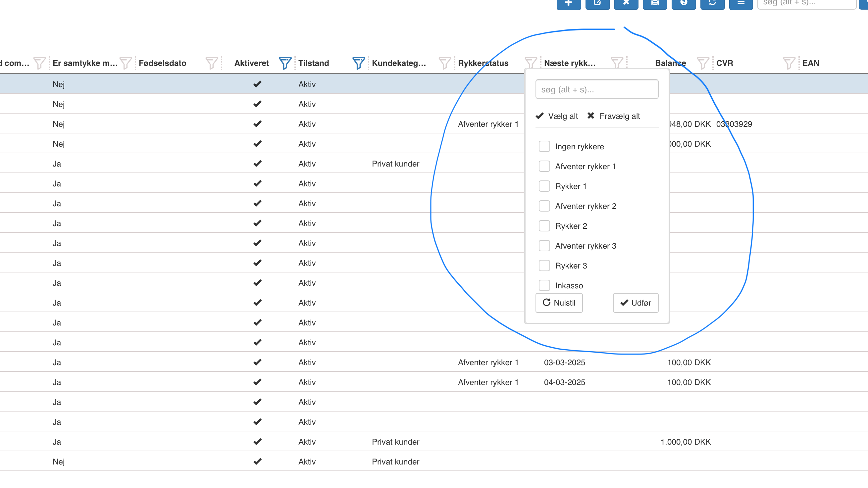Open the hamburger menu button
The image size is (868, 488).
[740, 3]
